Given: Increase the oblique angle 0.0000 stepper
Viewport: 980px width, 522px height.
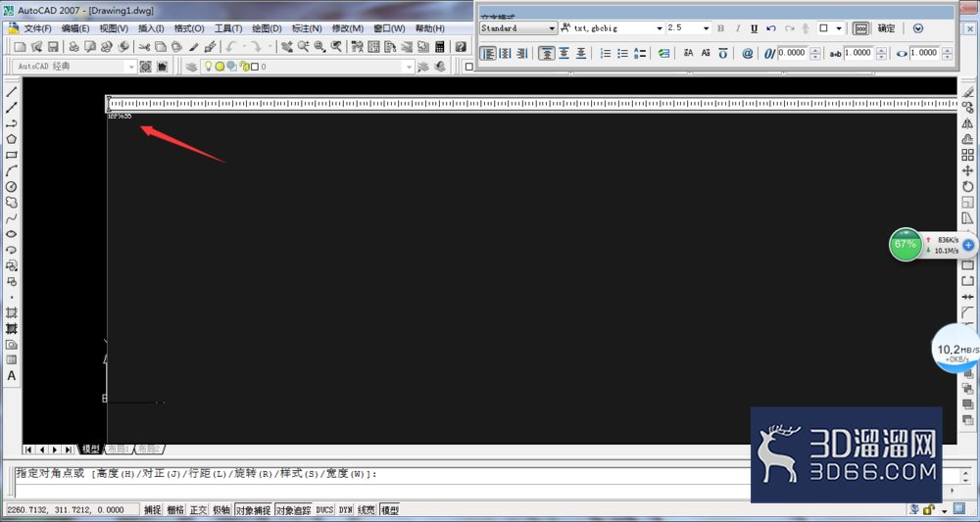Looking at the screenshot, I should pos(815,51).
